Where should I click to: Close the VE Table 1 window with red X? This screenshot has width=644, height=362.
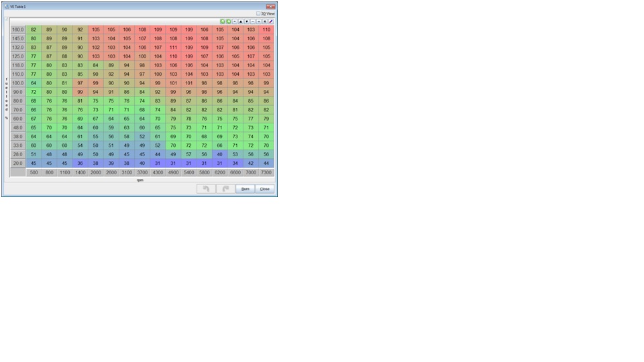click(270, 7)
